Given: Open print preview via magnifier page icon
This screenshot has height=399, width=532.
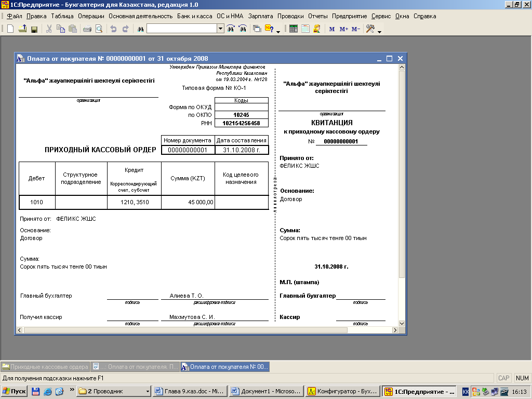Looking at the screenshot, I should pyautogui.click(x=99, y=29).
